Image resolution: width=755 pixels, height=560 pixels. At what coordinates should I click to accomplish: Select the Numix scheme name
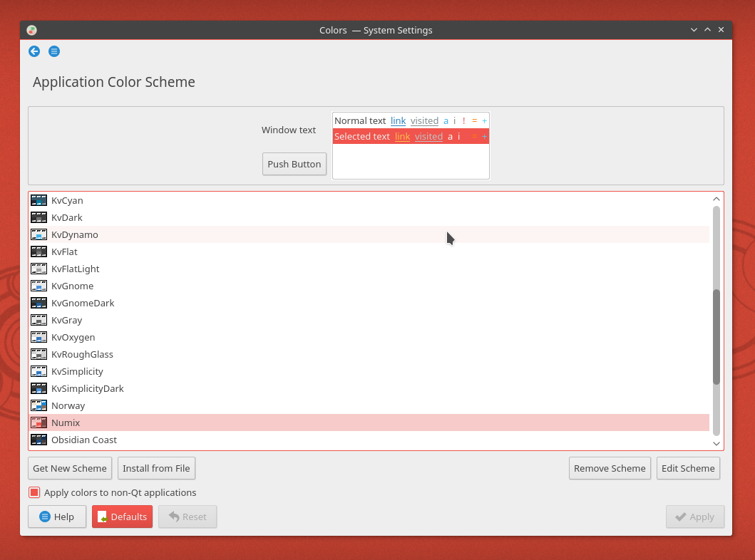tap(66, 422)
